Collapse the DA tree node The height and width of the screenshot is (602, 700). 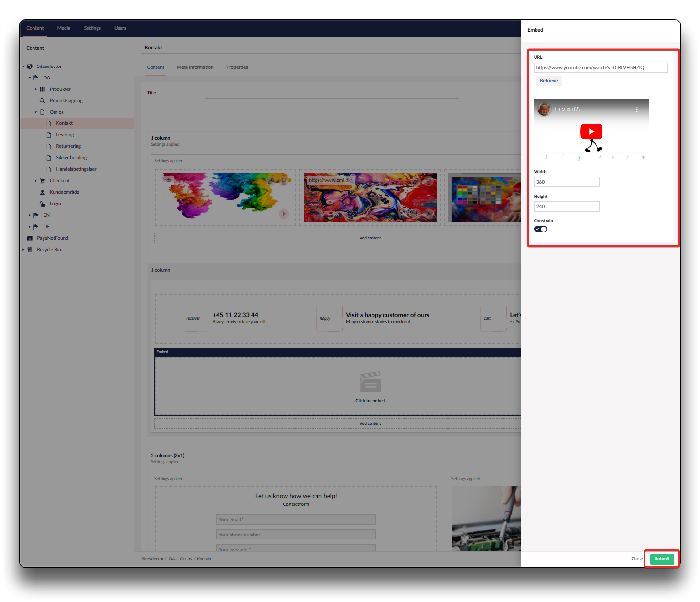pyautogui.click(x=30, y=78)
